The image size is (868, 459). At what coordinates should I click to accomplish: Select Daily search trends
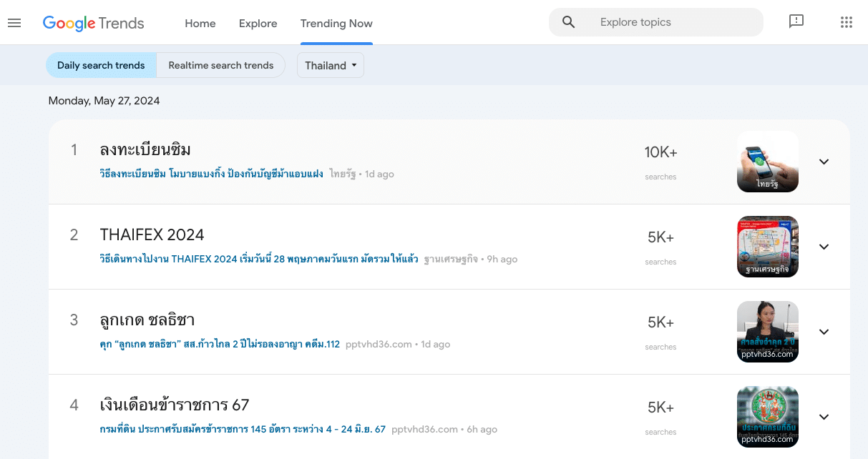coord(101,65)
